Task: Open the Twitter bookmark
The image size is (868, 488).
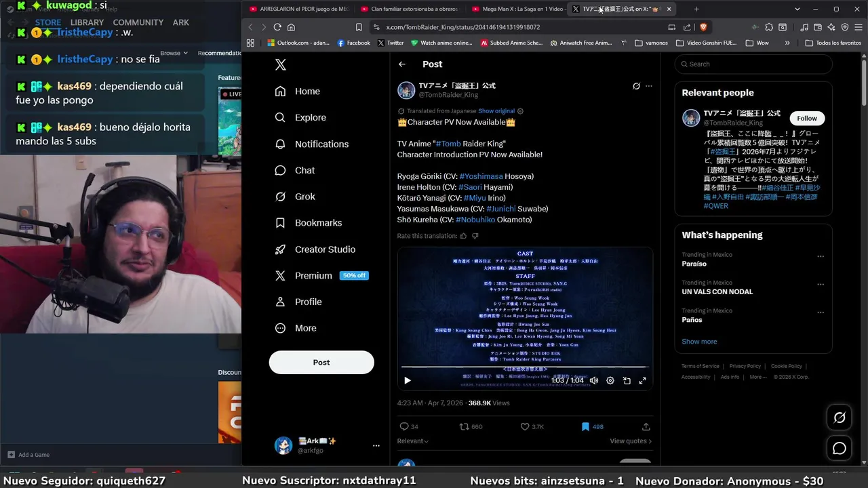Action: (390, 43)
